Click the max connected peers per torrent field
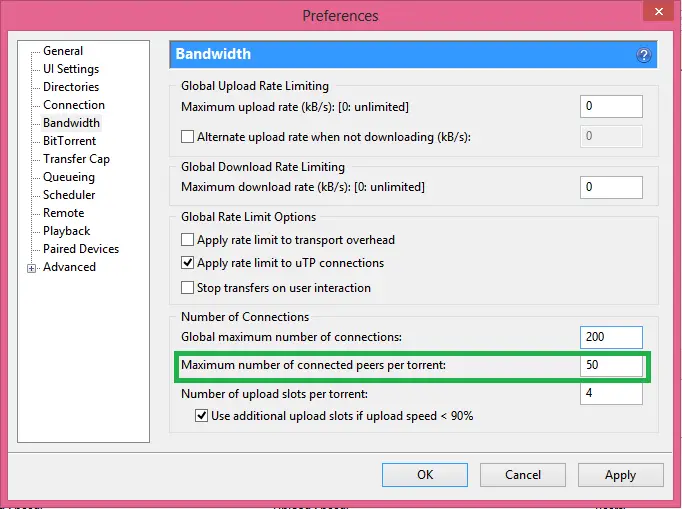Image resolution: width=682 pixels, height=509 pixels. (611, 365)
